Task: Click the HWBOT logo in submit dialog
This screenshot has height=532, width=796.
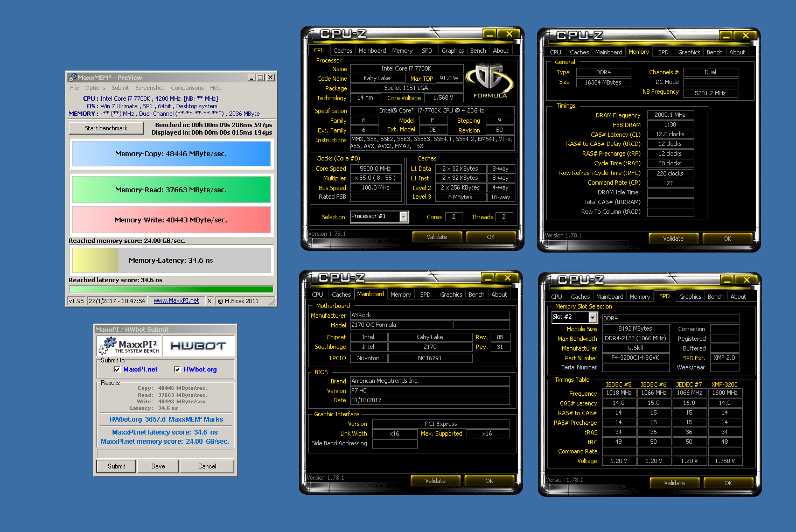Action: coord(198,346)
